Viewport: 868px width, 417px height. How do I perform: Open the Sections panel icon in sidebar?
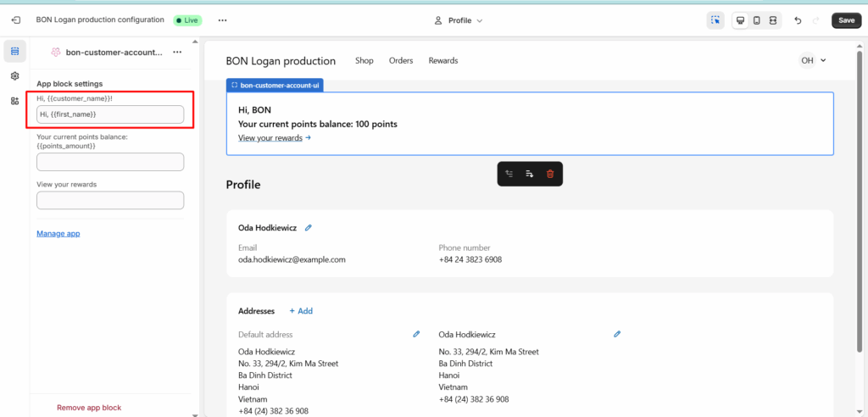[14, 52]
